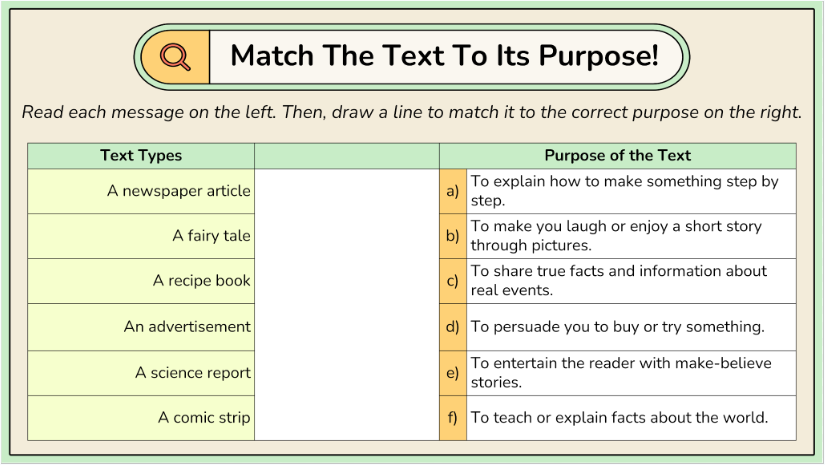This screenshot has width=825, height=465.
Task: Select the 'A comic strip' entry
Action: [x=204, y=418]
